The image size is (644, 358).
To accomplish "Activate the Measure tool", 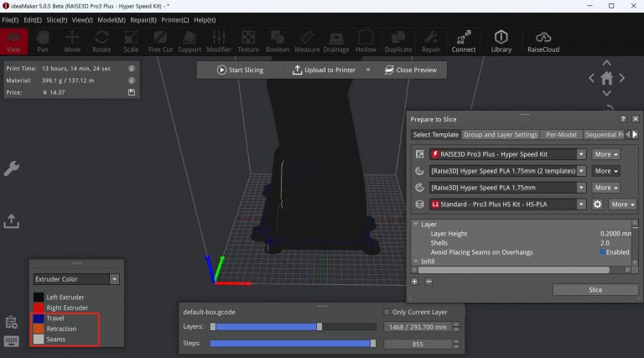I will [307, 41].
